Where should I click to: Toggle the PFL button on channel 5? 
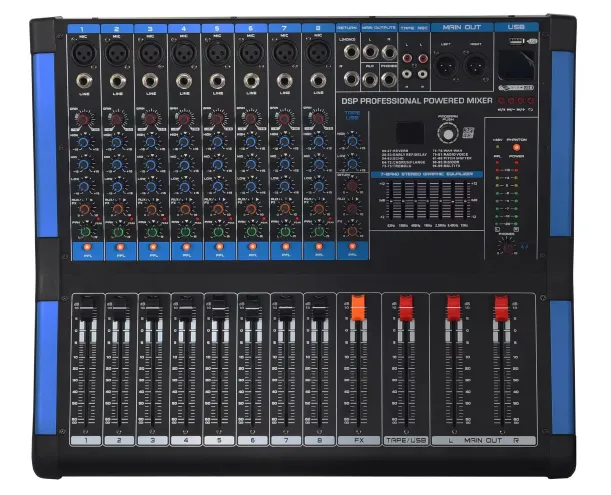216,247
